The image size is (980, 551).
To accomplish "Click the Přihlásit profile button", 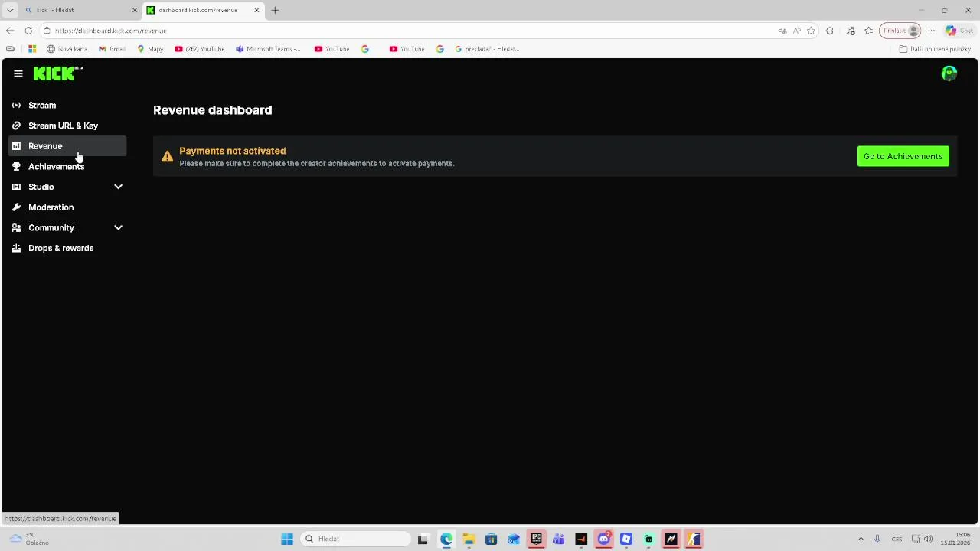I will pyautogui.click(x=900, y=31).
